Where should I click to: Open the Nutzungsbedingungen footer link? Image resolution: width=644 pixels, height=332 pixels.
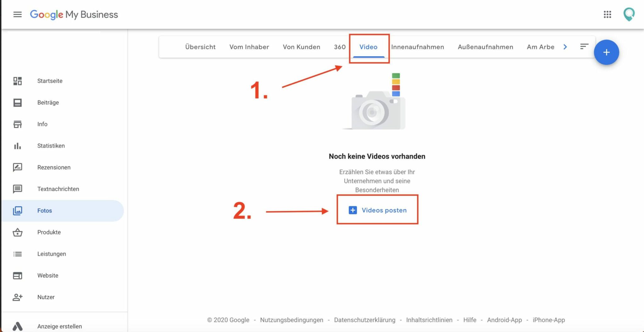click(x=291, y=320)
